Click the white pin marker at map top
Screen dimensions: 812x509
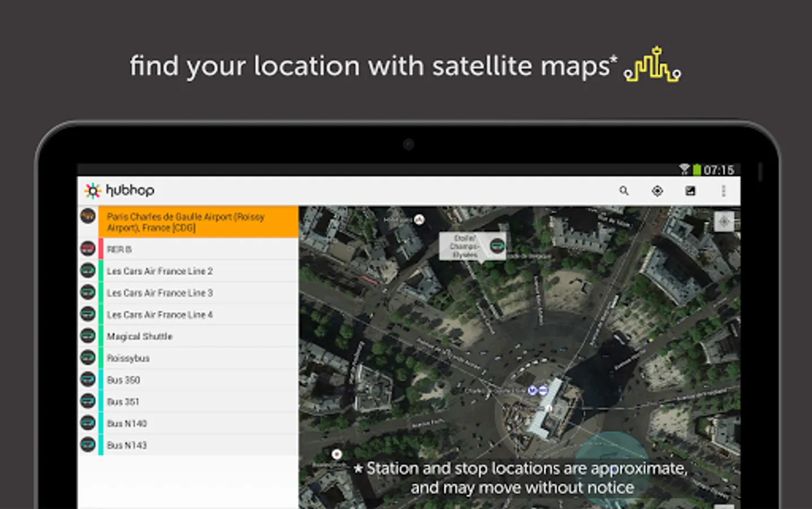click(x=419, y=219)
